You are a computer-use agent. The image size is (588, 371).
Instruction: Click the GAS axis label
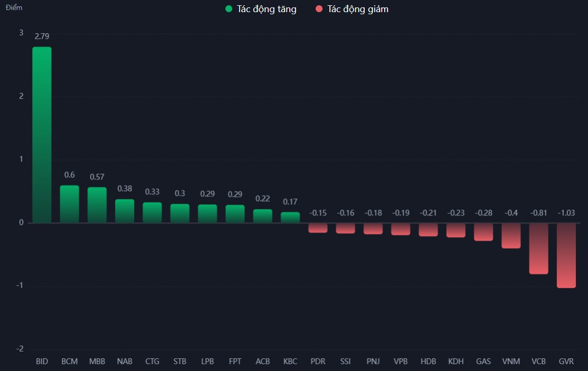(x=483, y=362)
